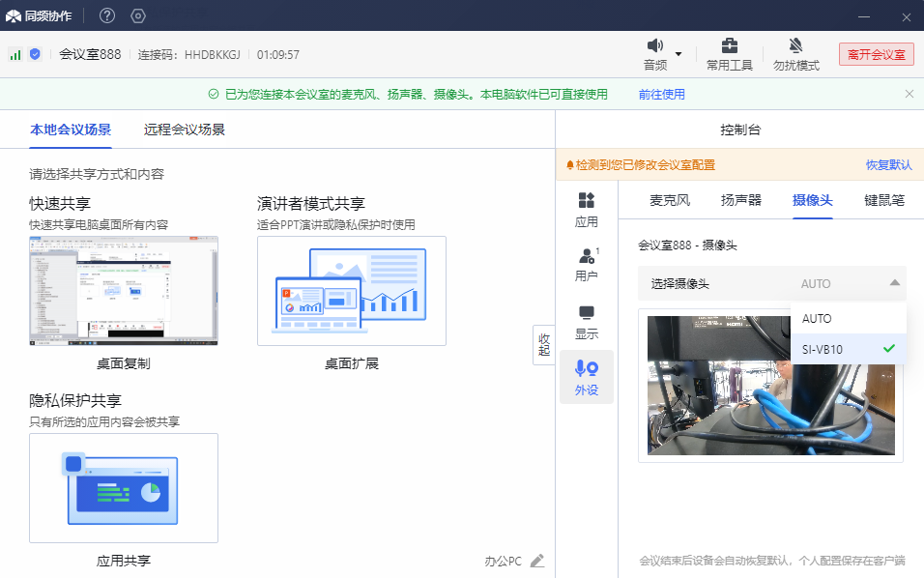Collapse the camera selection dropdown
This screenshot has width=924, height=578.
(894, 283)
